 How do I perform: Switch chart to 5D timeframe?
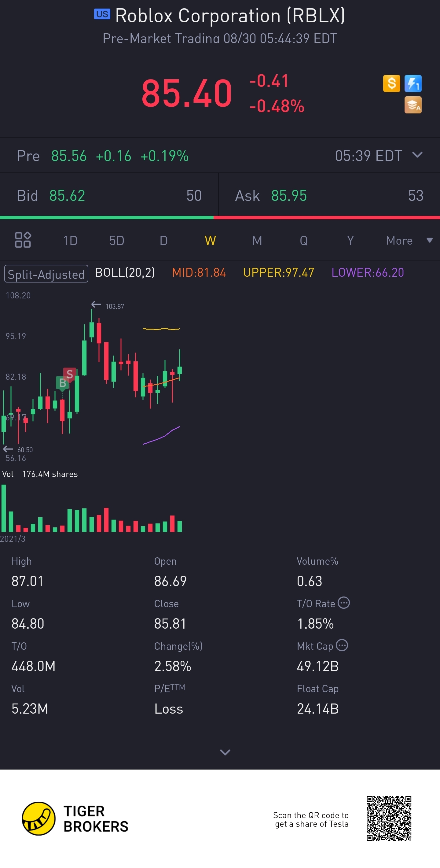tap(117, 241)
